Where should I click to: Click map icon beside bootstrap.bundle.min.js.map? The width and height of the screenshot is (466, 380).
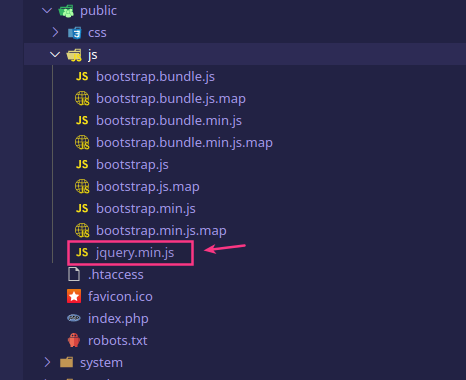coord(82,143)
